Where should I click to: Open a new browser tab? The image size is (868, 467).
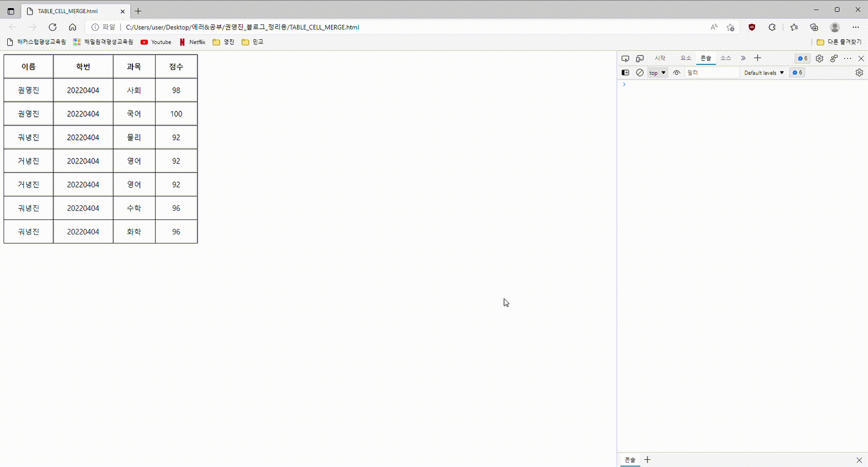point(138,11)
